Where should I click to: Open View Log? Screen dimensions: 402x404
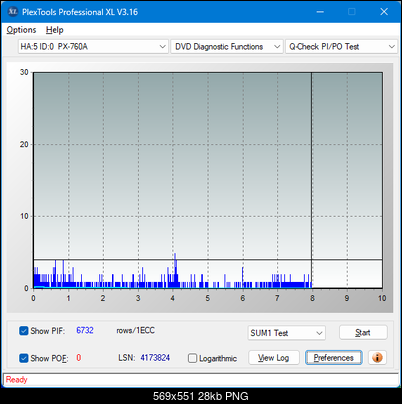click(274, 358)
